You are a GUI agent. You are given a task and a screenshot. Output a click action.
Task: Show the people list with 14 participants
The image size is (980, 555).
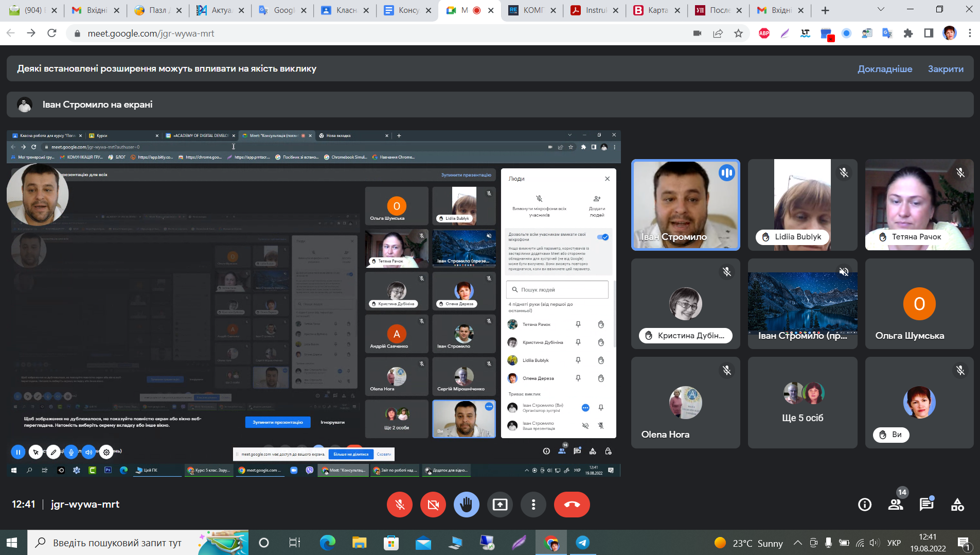[x=896, y=505]
